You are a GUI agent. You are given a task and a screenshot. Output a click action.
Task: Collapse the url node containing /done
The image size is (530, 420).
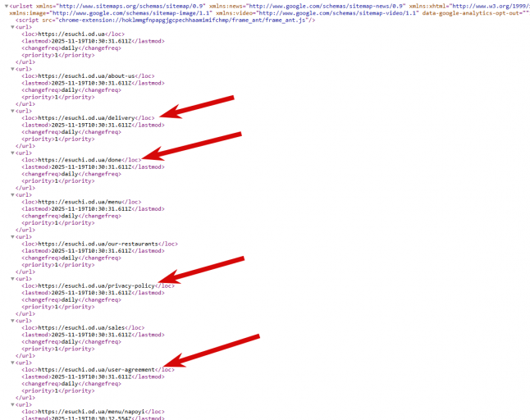[x=12, y=153]
